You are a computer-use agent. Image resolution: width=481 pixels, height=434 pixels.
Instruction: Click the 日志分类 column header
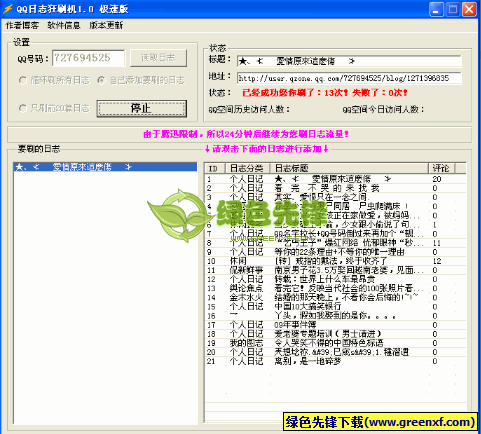[x=248, y=168]
